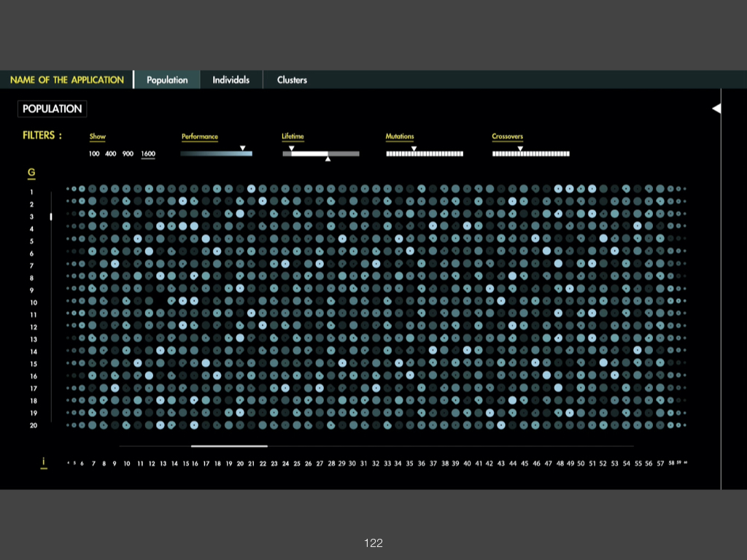747x560 pixels.
Task: Click the white collapse arrow on right edge
Action: 716,109
